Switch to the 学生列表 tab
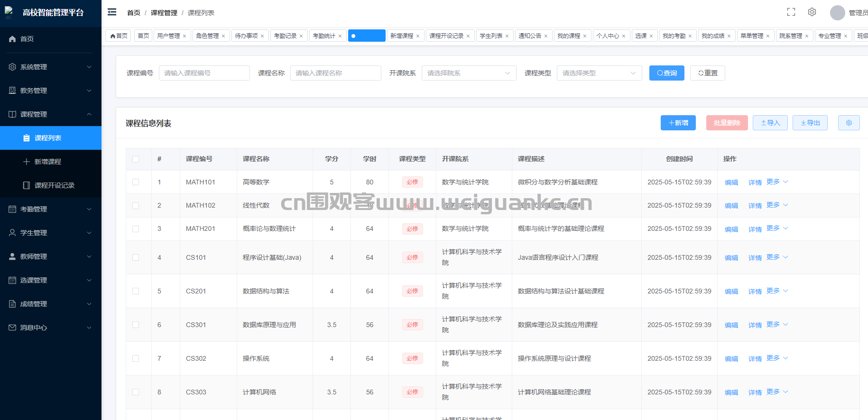The height and width of the screenshot is (420, 868). pos(491,36)
